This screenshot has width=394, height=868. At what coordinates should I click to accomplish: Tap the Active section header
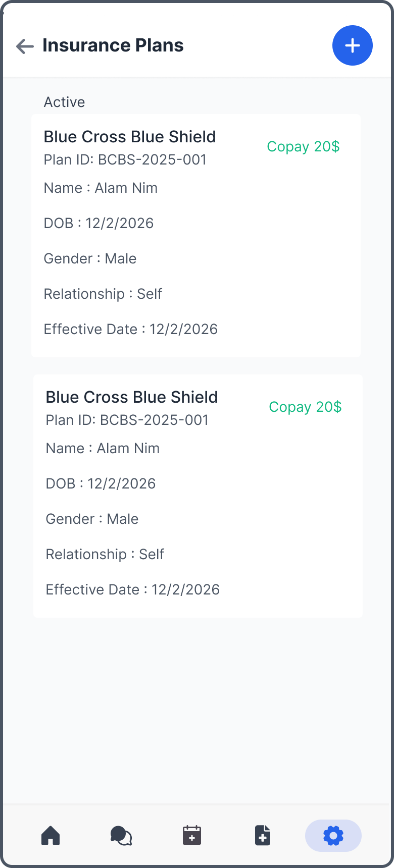(x=64, y=102)
